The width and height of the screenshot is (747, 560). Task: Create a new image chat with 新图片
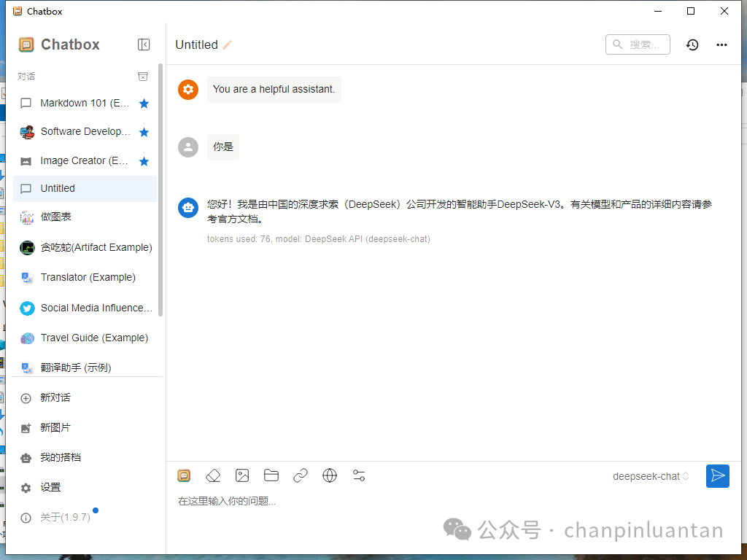(87, 427)
